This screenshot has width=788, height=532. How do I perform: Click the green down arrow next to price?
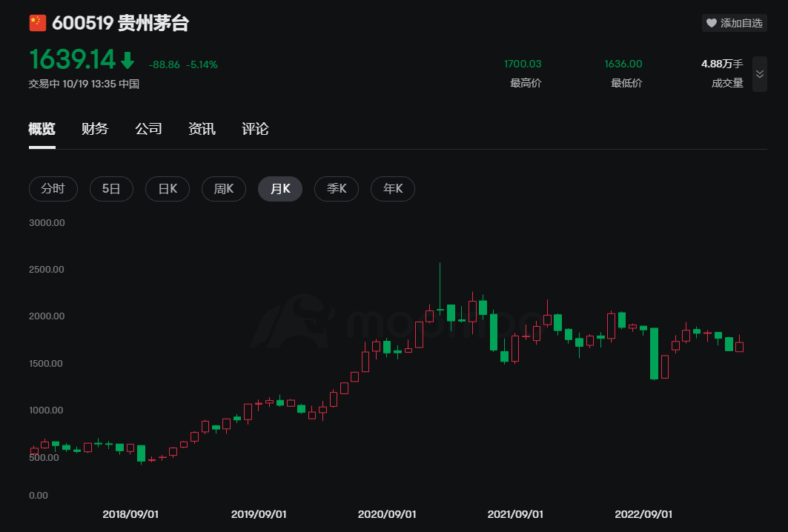click(128, 60)
